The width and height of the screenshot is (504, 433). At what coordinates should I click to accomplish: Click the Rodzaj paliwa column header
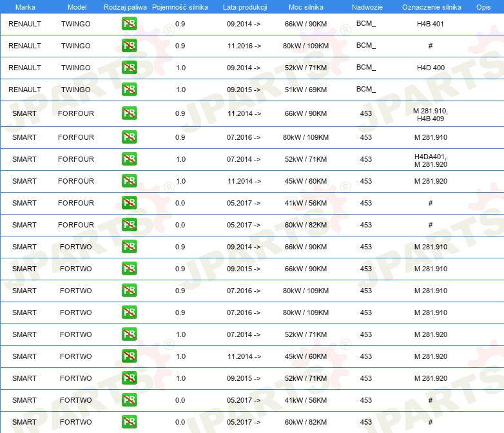pyautogui.click(x=125, y=7)
